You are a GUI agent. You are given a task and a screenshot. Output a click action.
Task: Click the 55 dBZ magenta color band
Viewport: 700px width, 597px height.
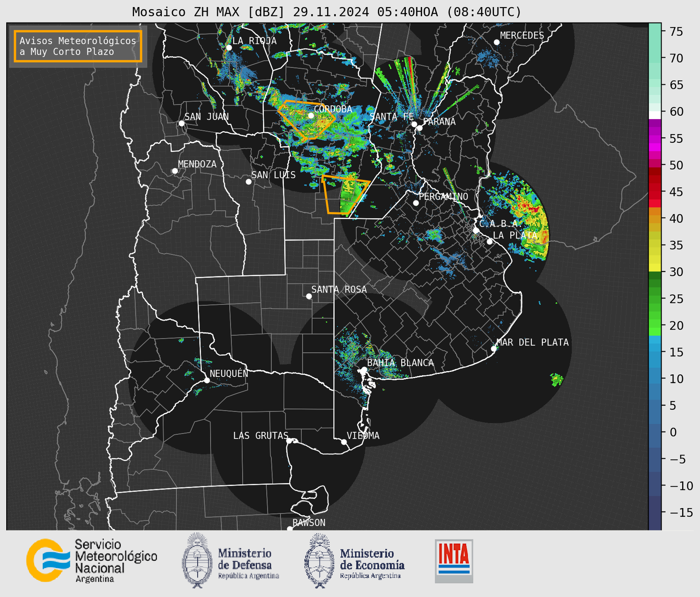coord(655,138)
